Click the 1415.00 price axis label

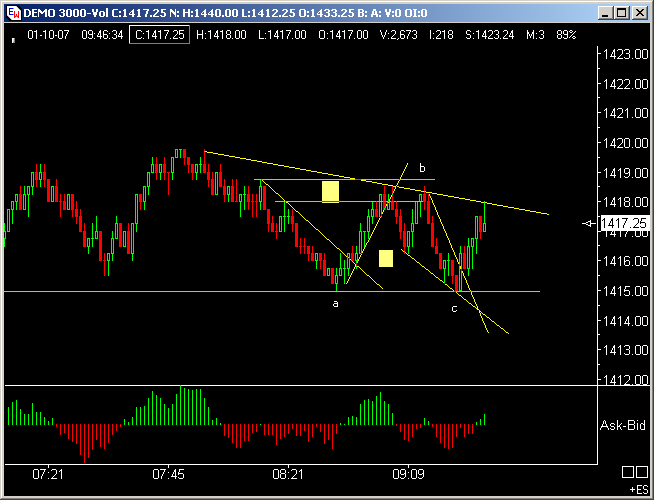[x=626, y=291]
